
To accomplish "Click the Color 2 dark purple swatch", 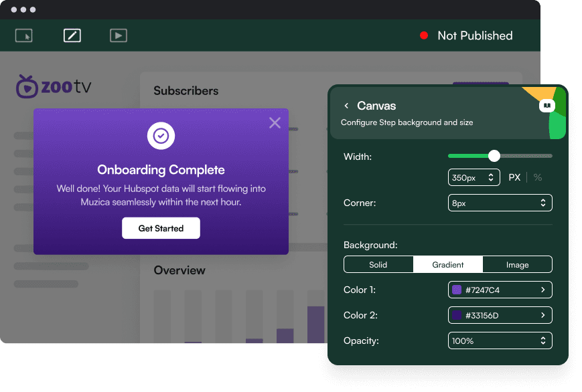I will point(457,315).
